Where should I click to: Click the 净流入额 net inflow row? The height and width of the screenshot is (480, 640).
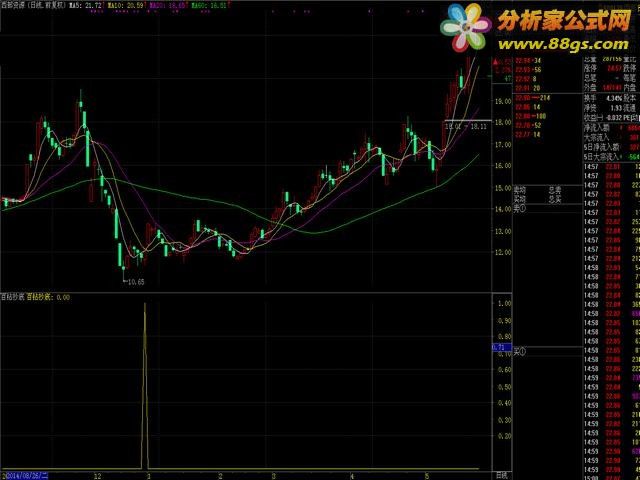coord(611,128)
